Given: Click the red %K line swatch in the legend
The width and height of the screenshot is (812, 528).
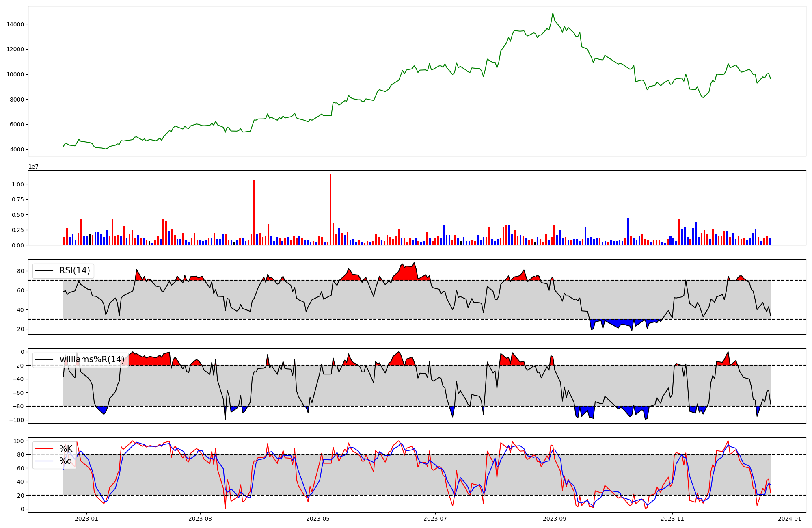Looking at the screenshot, I should (x=45, y=449).
